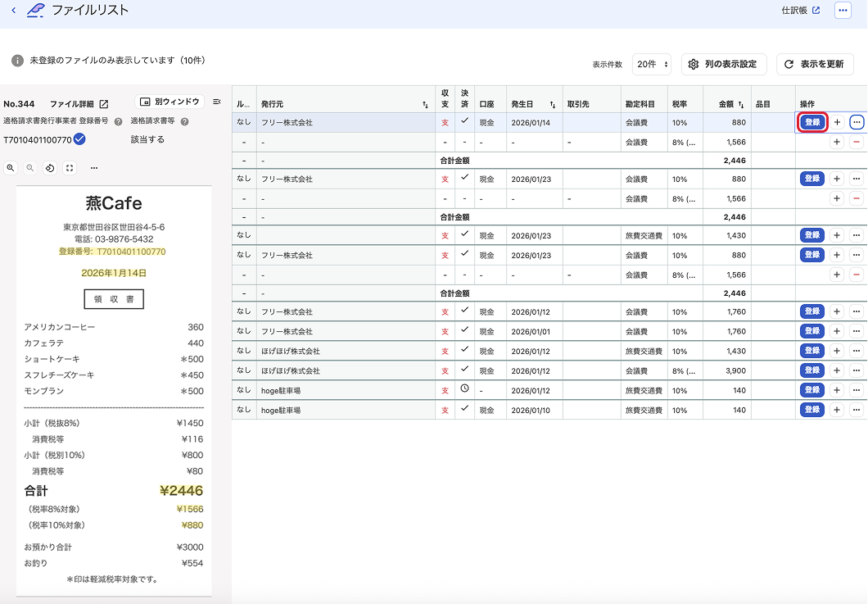Add a line to hoge駐車場 2026/01/12 row
The image size is (868, 604).
(x=837, y=390)
